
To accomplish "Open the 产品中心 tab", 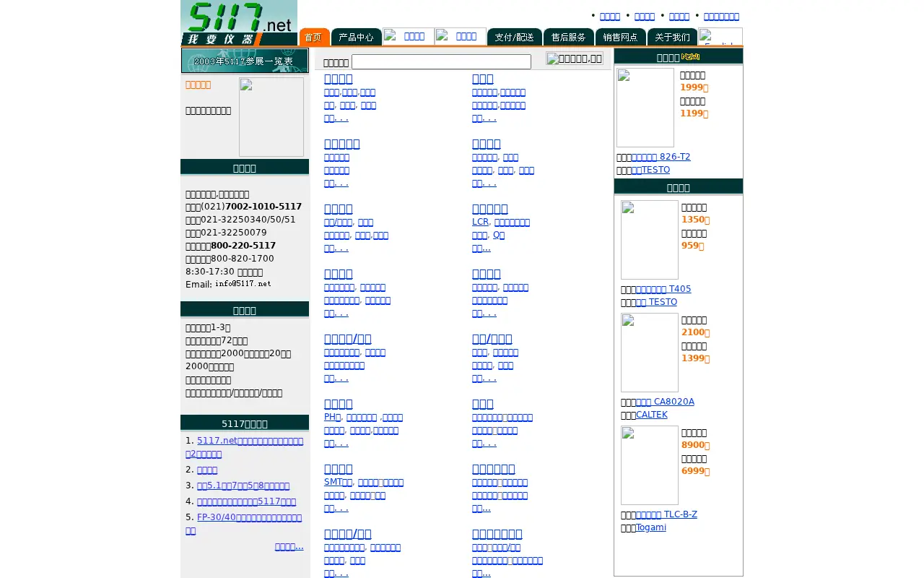I will click(357, 37).
